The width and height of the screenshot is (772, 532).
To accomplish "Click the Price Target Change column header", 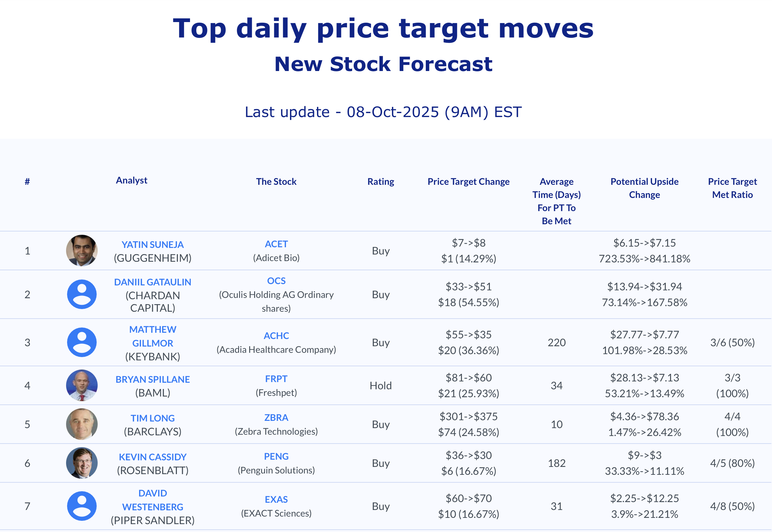I will (x=468, y=181).
